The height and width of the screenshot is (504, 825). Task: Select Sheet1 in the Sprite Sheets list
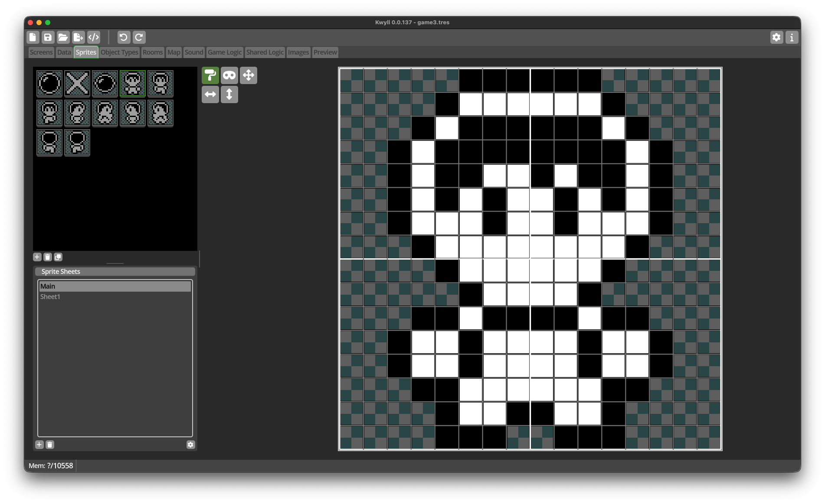[x=50, y=297]
